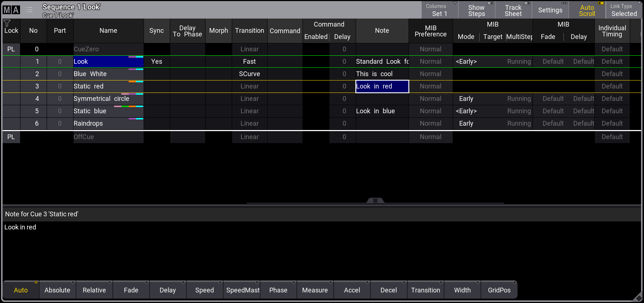644x303 pixels.
Task: Click the Sync cell showing Yes
Action: click(x=156, y=62)
